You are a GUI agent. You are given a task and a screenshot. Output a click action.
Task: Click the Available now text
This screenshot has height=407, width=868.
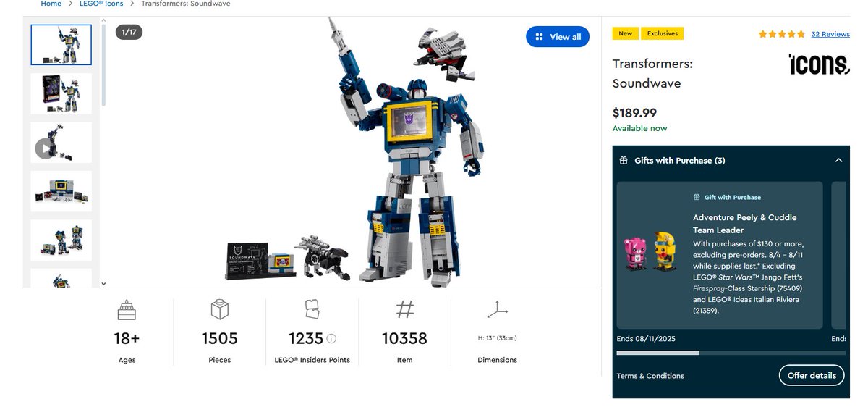tap(639, 128)
